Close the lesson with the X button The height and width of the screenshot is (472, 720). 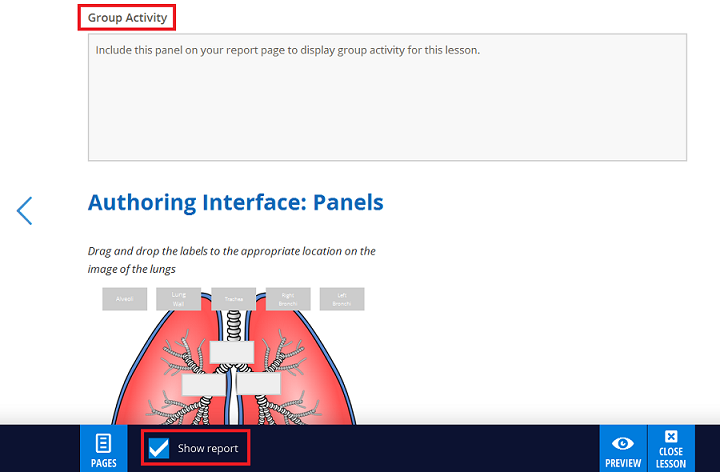coord(672,449)
